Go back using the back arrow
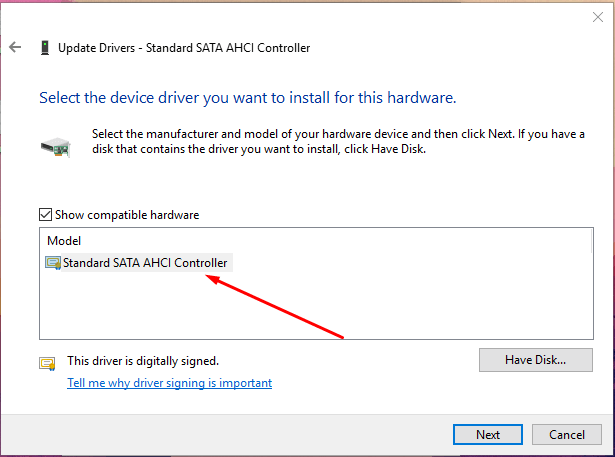The image size is (615, 457). coord(15,47)
